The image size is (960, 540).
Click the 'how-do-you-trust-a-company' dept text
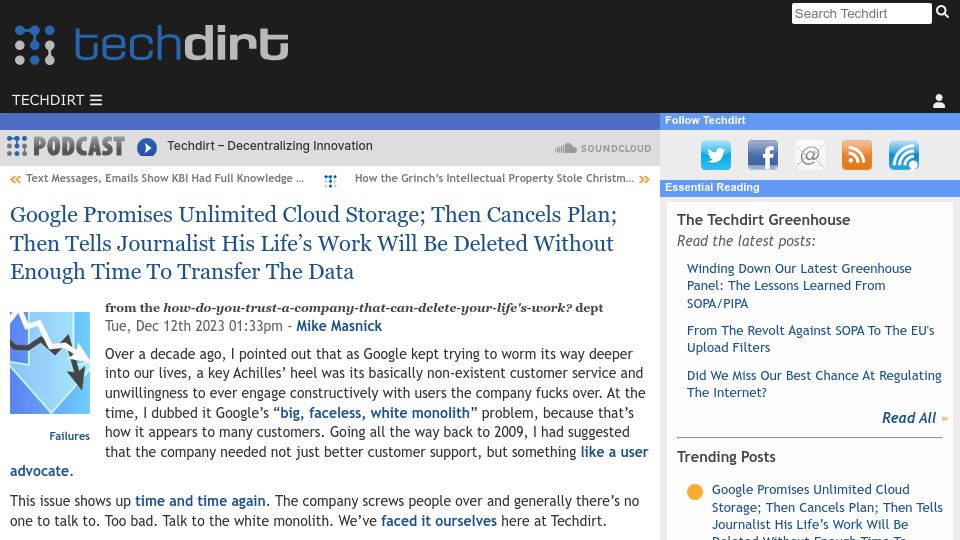[367, 308]
